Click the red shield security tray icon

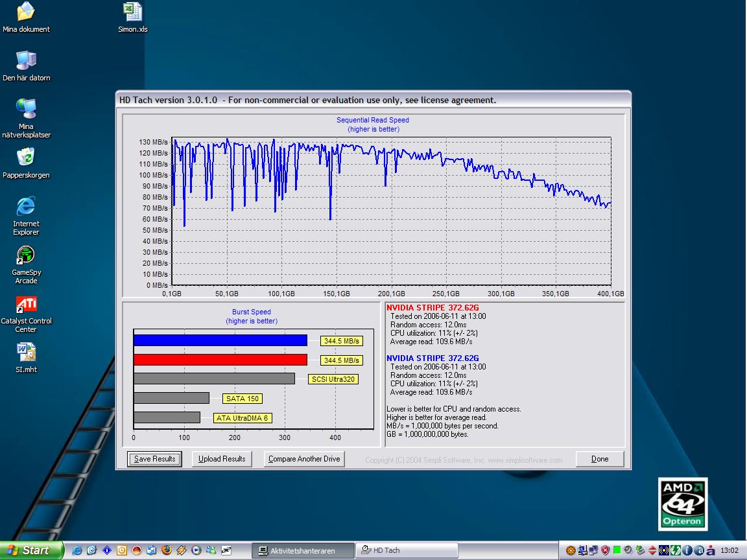pyautogui.click(x=606, y=550)
